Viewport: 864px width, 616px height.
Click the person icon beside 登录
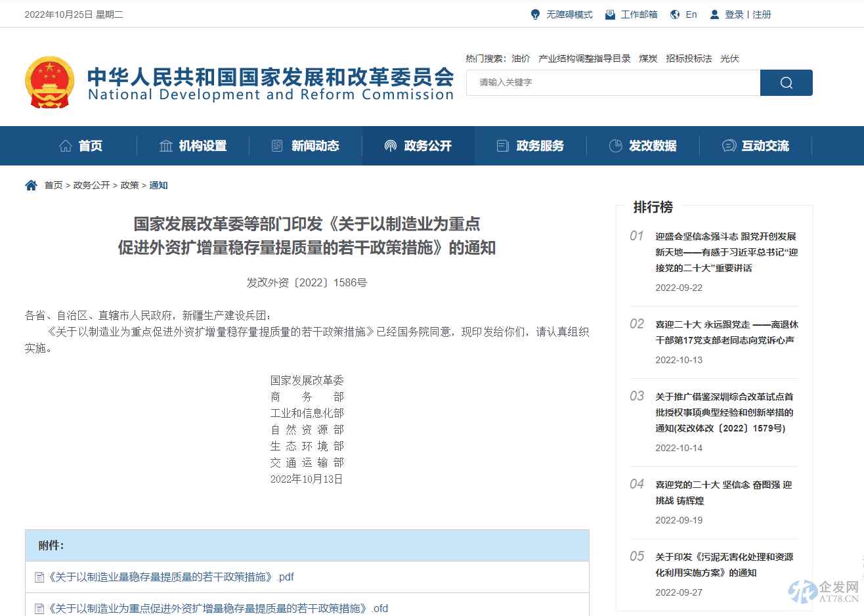coord(714,14)
